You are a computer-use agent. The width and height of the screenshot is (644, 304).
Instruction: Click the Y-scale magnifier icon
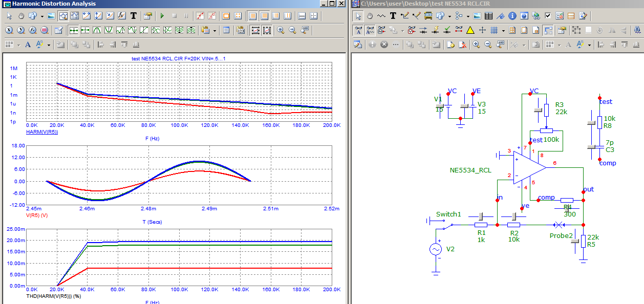click(22, 30)
